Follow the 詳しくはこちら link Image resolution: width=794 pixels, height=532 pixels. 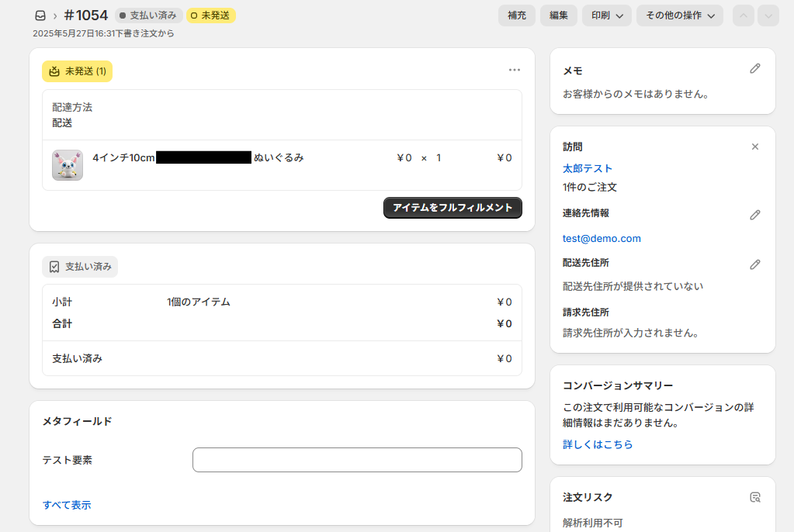point(598,444)
